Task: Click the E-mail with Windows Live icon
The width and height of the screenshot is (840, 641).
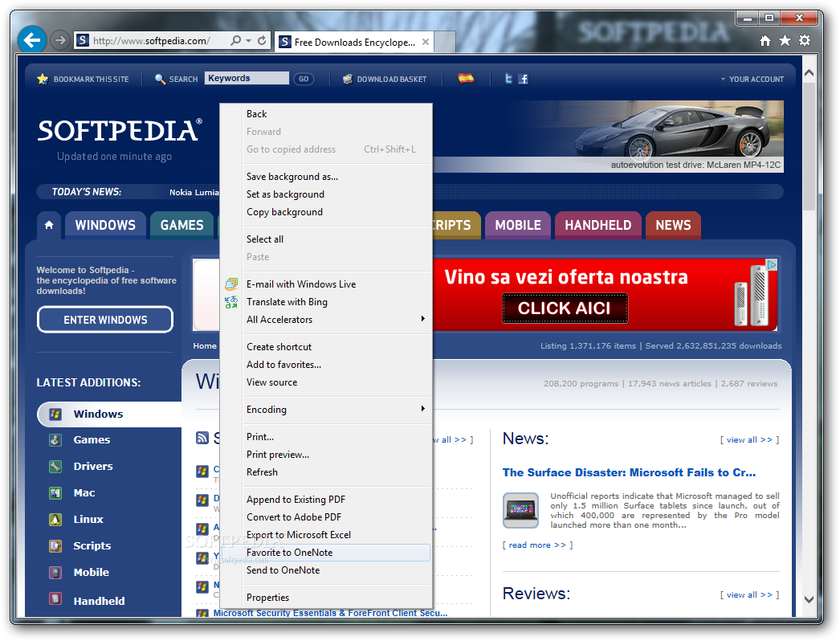Action: tap(231, 284)
